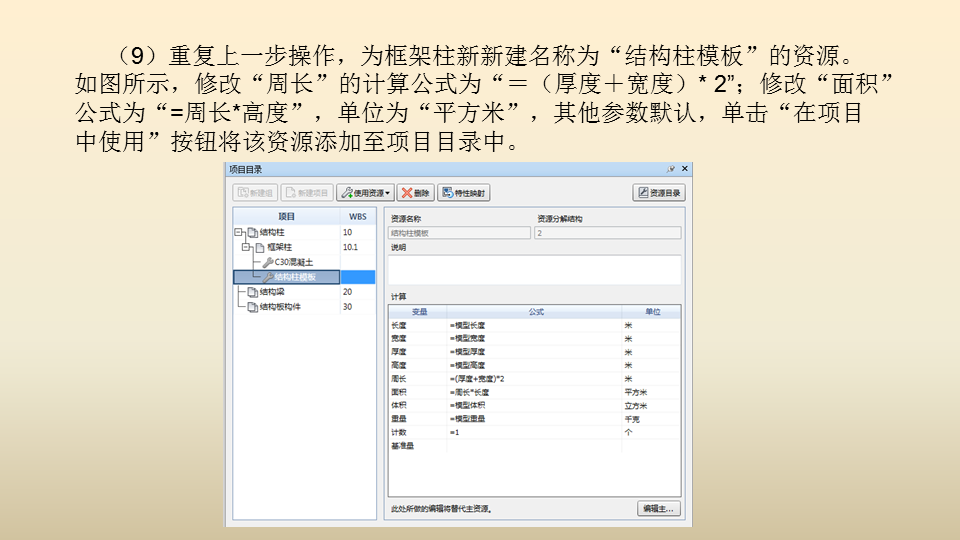Click the 宽度 formula cell =模型宽度
Screen dimensions: 960x540
click(534, 339)
